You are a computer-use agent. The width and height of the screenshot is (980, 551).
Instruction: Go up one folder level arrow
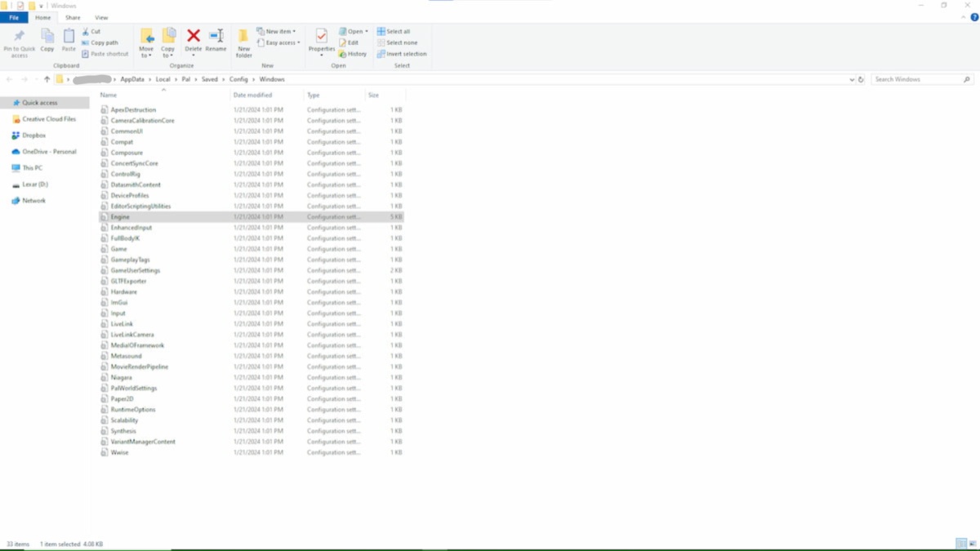tap(47, 79)
